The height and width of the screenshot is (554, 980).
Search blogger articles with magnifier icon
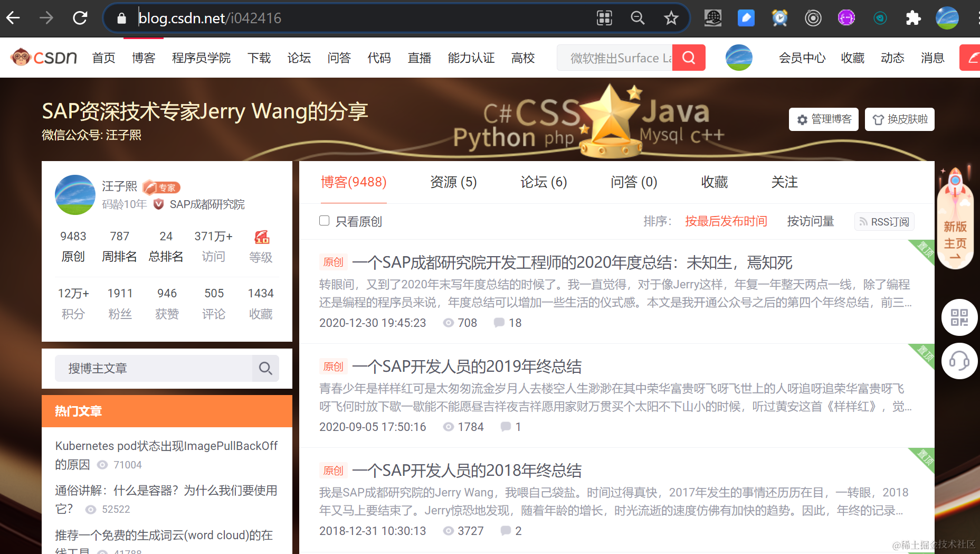click(x=265, y=368)
